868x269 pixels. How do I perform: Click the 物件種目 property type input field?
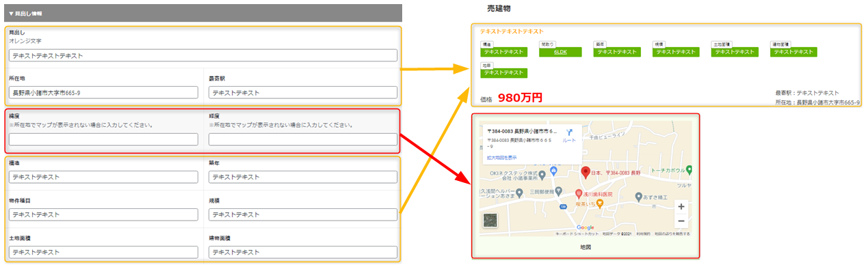pos(103,214)
